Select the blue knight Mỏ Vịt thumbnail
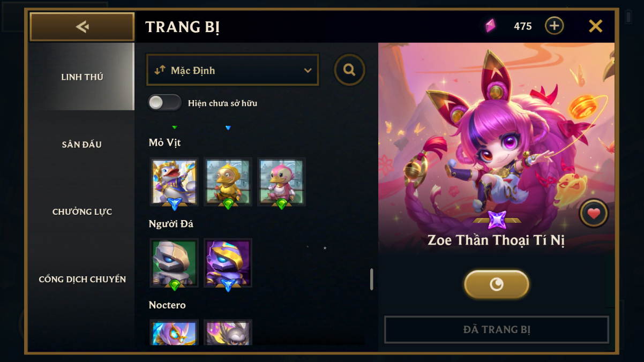 pos(174,182)
